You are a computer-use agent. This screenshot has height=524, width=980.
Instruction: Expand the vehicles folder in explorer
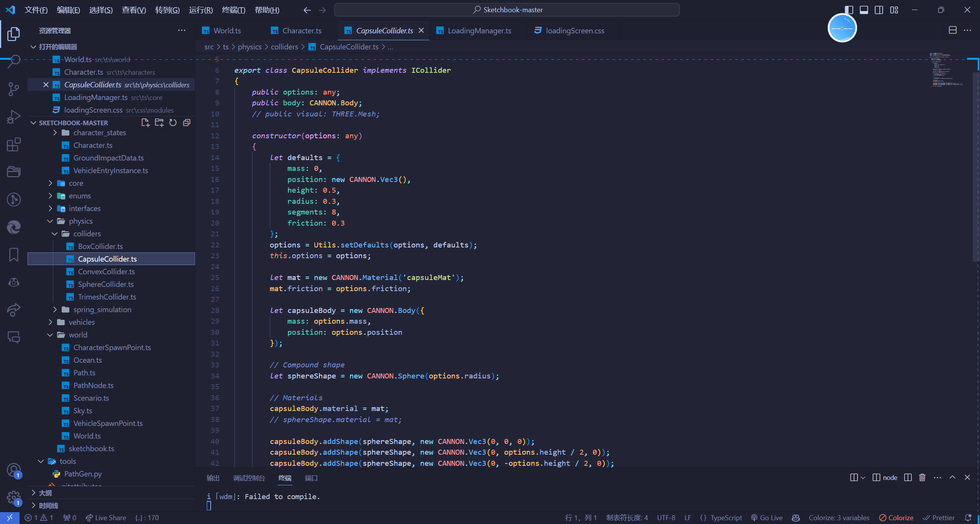[82, 322]
